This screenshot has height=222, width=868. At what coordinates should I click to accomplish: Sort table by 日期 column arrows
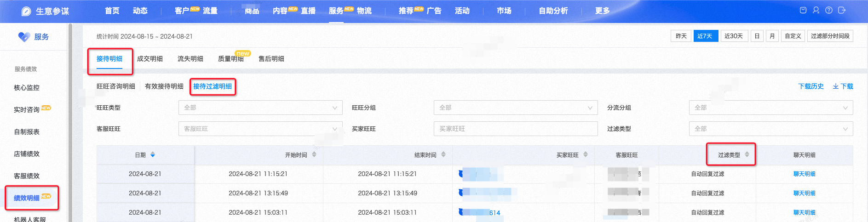[153, 155]
